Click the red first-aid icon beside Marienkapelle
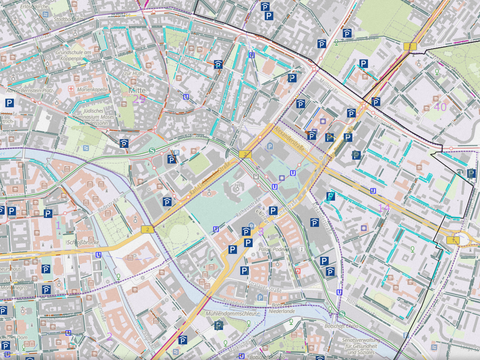The height and width of the screenshot is (360, 480). click(x=70, y=89)
